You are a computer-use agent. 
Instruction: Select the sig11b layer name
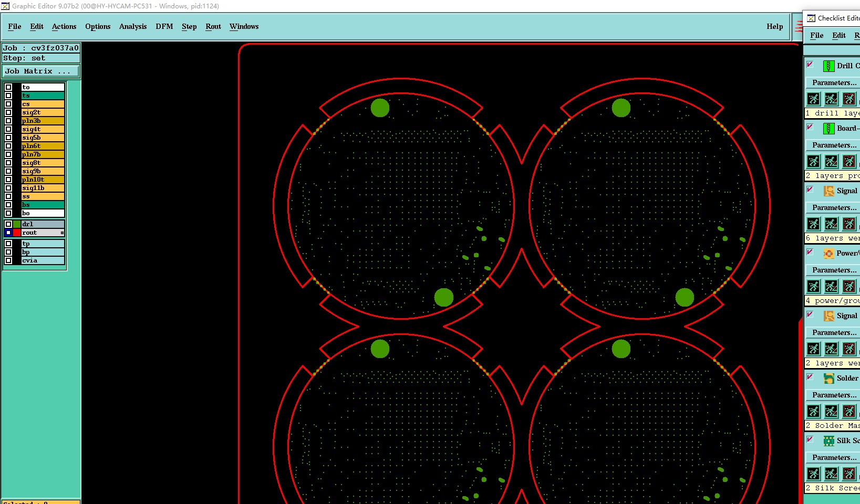[43, 188]
